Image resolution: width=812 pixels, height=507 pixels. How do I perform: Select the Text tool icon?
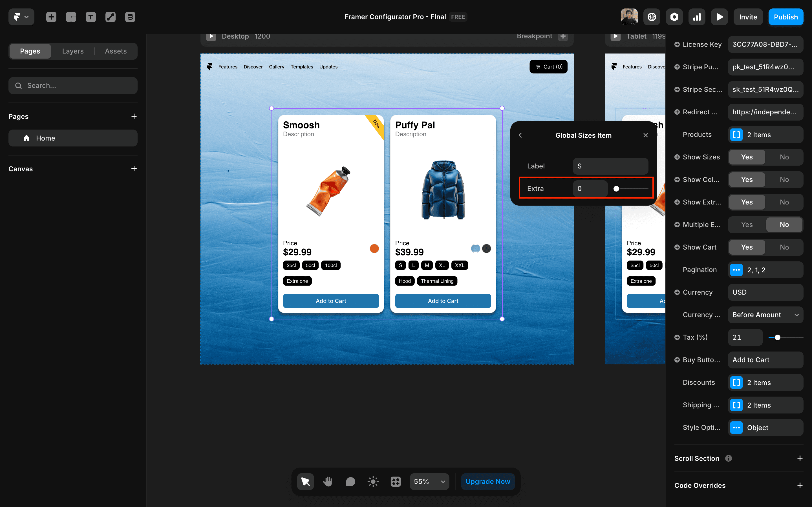click(91, 17)
